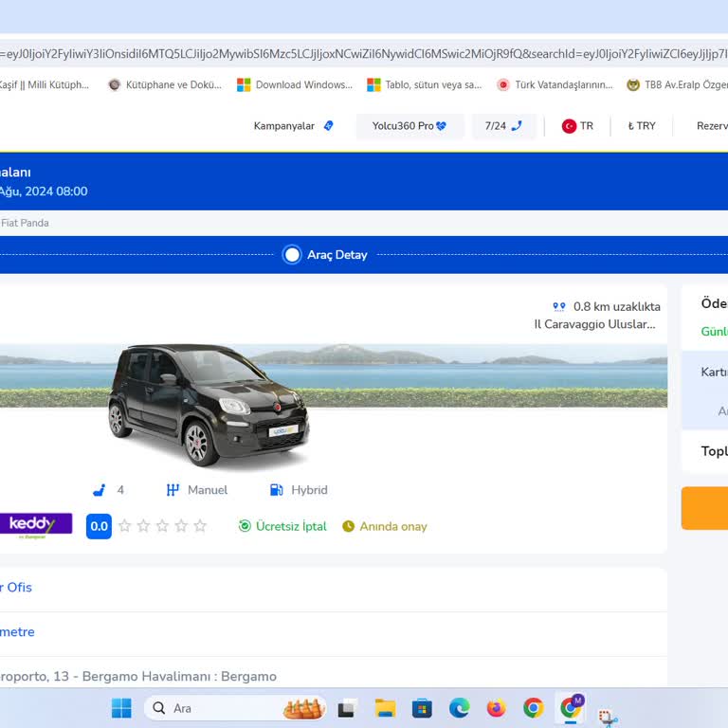Open Microsoft Store from the taskbar
The image size is (728, 728).
[x=422, y=708]
